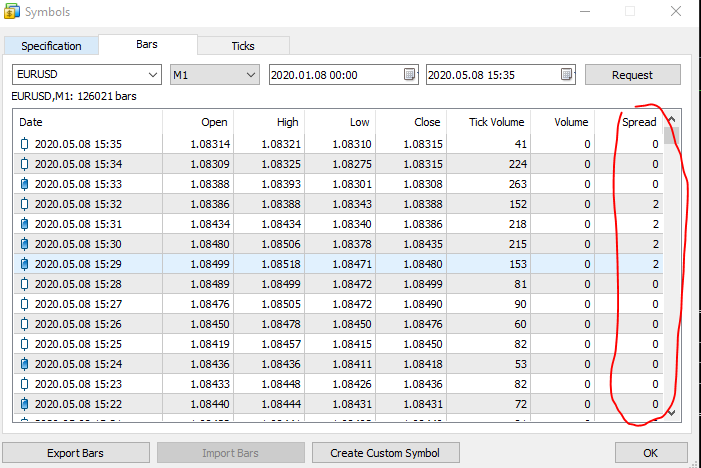
Task: Click candle icon for the 15:24 bar
Action: pos(25,364)
